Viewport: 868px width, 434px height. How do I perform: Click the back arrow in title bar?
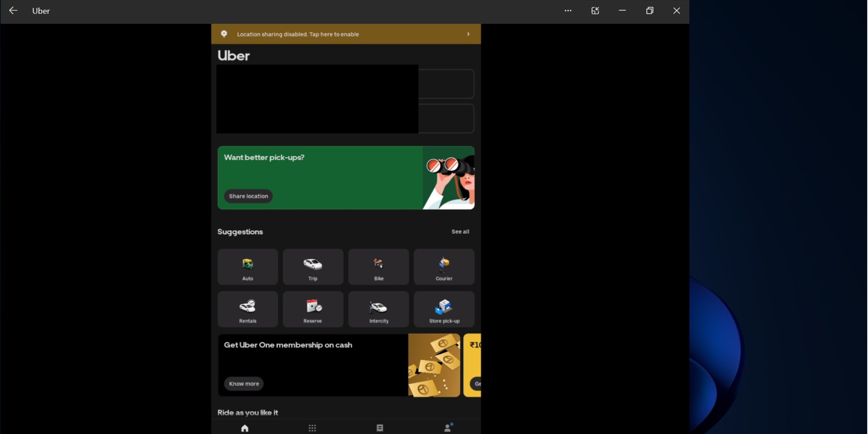[x=13, y=11]
